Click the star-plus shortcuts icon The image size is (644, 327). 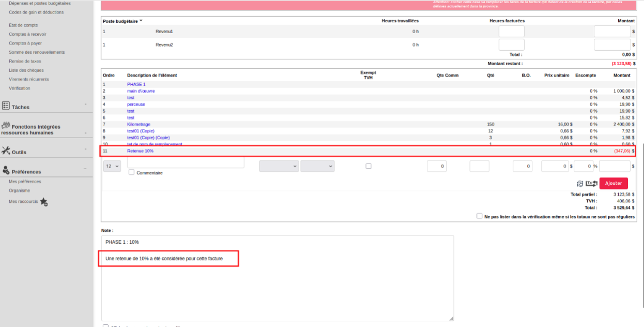tap(44, 202)
